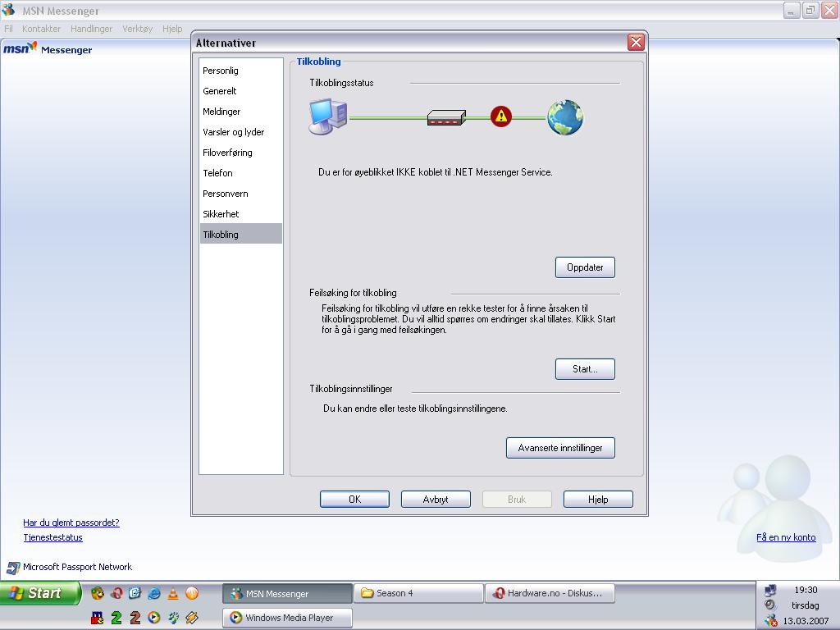
Task: Open the blue notepad quick launch icon
Action: tap(135, 593)
